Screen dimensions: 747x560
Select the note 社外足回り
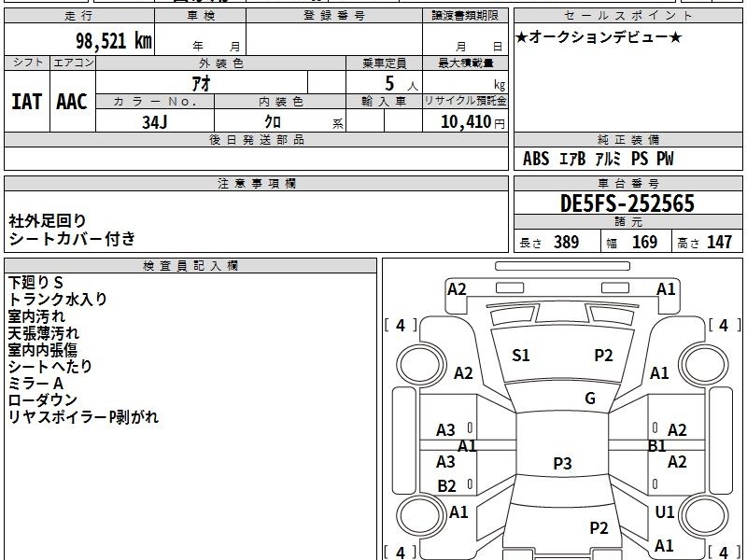(48, 221)
